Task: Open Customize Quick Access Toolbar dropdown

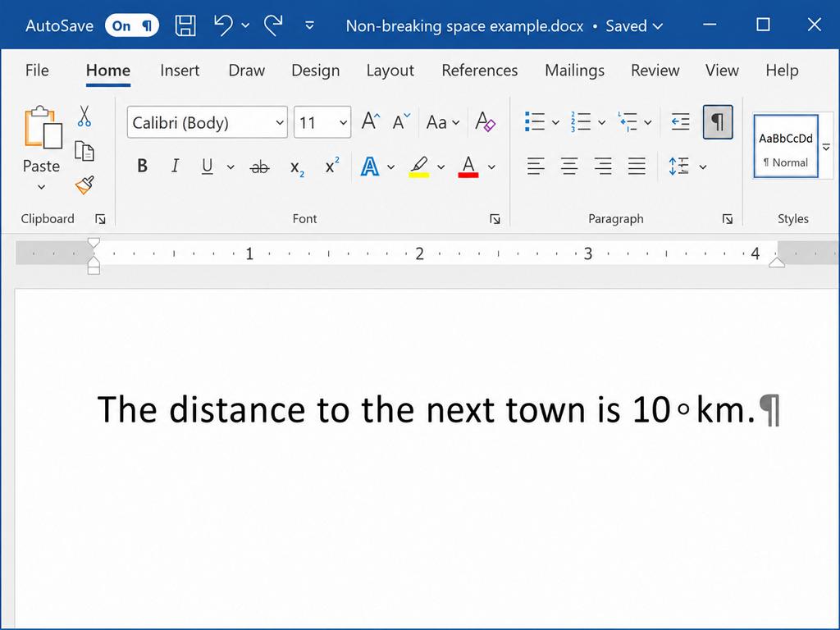Action: (309, 25)
